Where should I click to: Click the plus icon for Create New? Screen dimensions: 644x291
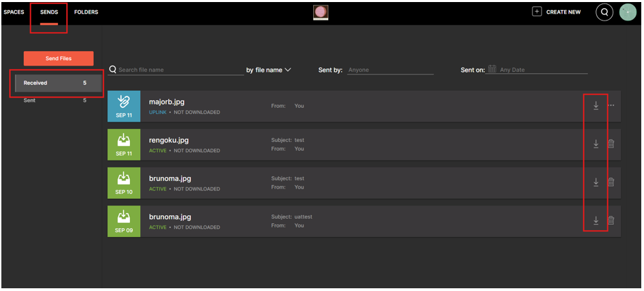click(x=537, y=12)
